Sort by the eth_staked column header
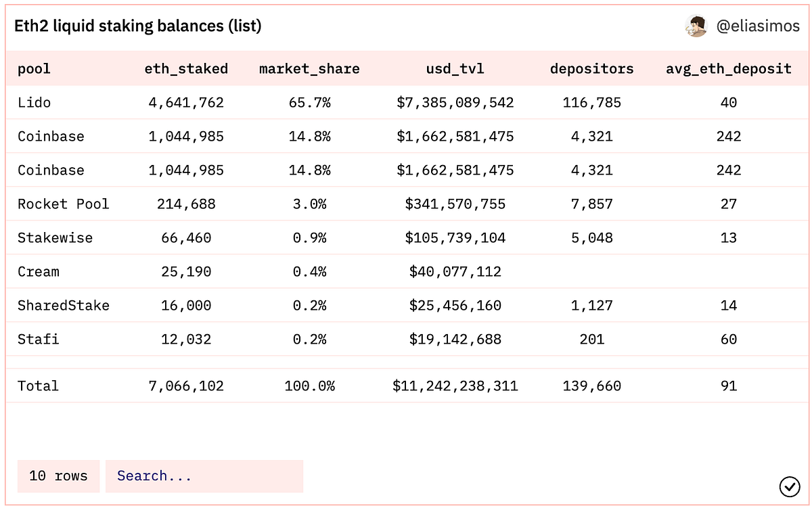The width and height of the screenshot is (812, 506). (186, 69)
